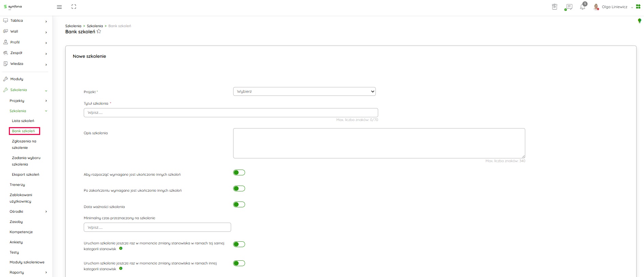Open the Projekt dropdown
The image size is (644, 277).
pos(304,91)
